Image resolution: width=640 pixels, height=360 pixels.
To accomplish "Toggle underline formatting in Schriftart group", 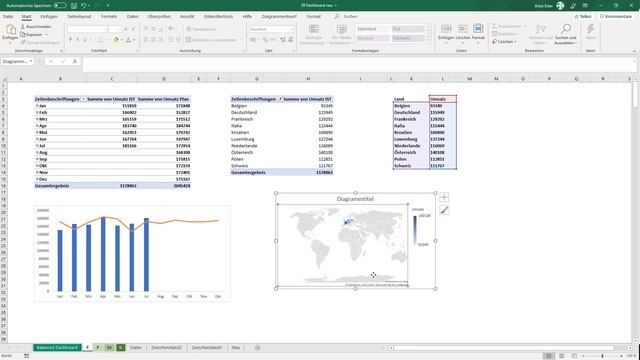I will pos(85,40).
